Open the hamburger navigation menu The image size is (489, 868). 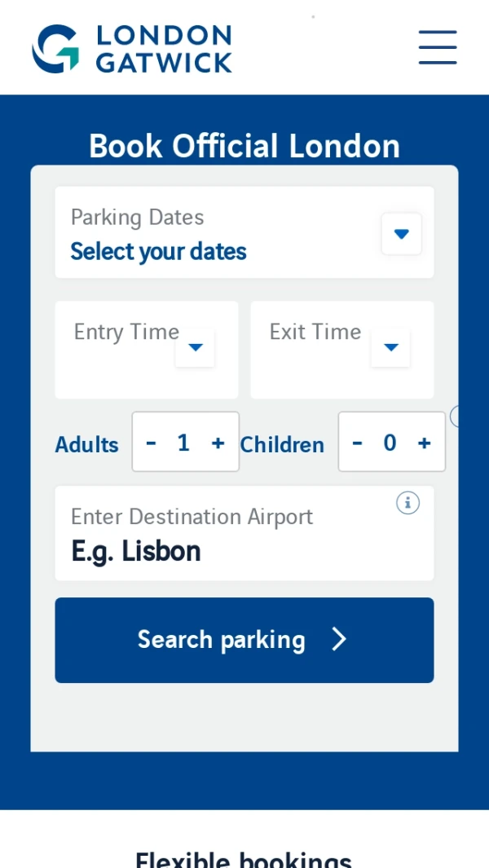pyautogui.click(x=438, y=48)
